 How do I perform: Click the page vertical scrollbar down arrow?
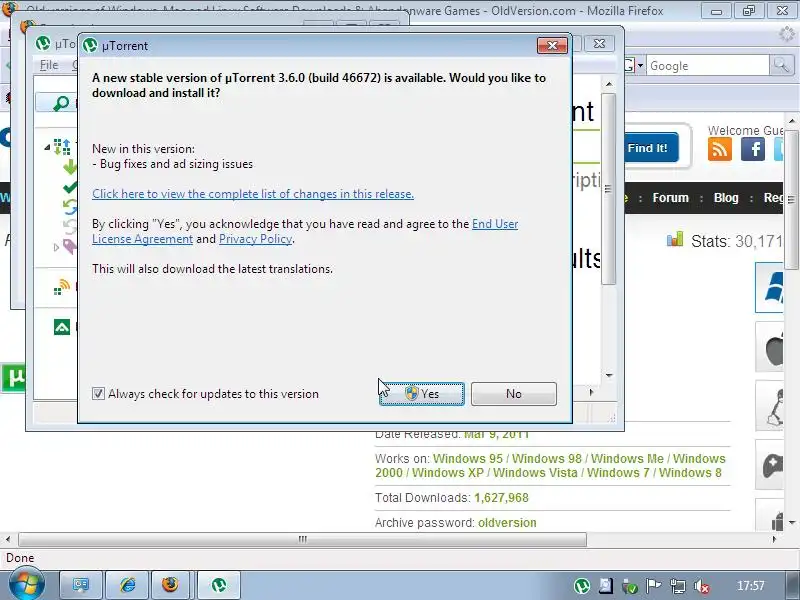click(792, 522)
